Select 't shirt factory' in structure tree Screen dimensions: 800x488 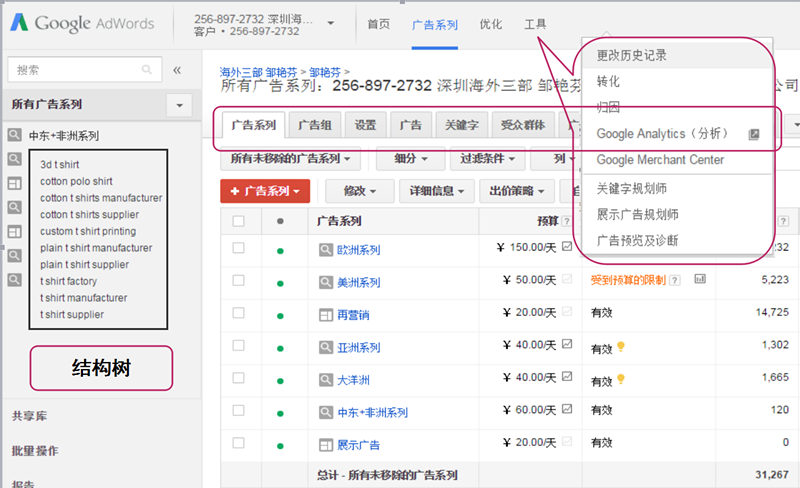point(68,281)
